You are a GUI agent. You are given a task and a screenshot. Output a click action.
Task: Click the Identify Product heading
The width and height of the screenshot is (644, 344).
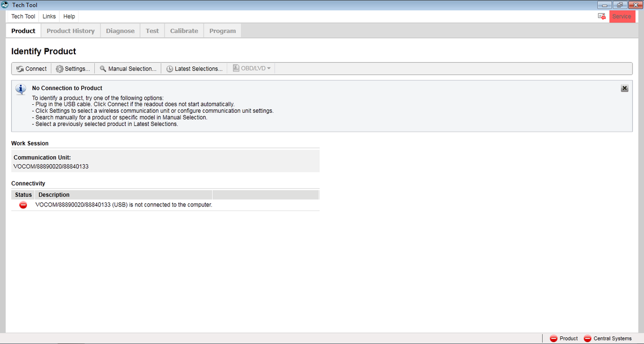pos(44,51)
